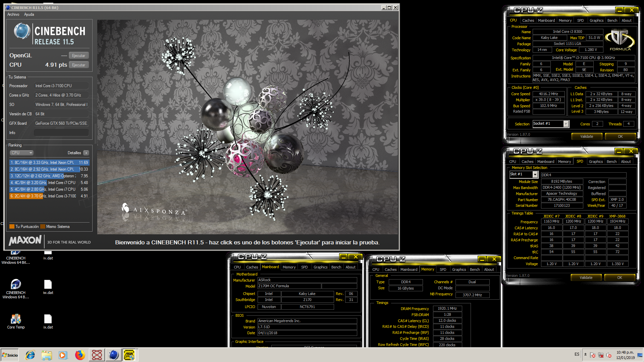Select ranking row 8C/16H @ 3.33 GHz Xeon
Viewport: 644px width, 362px height.
49,163
